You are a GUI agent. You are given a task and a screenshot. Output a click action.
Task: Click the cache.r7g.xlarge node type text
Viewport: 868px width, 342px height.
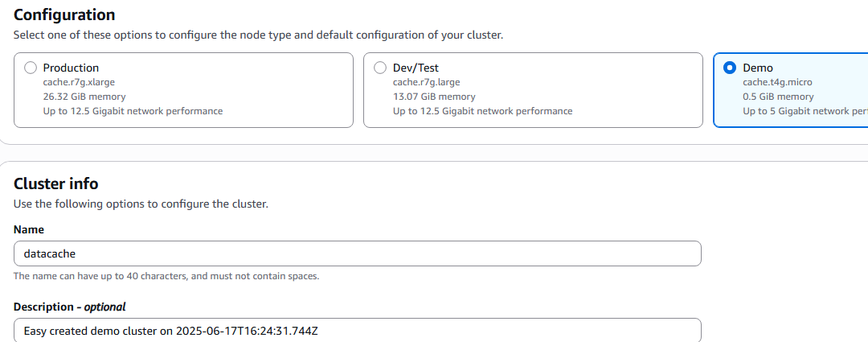coord(79,82)
